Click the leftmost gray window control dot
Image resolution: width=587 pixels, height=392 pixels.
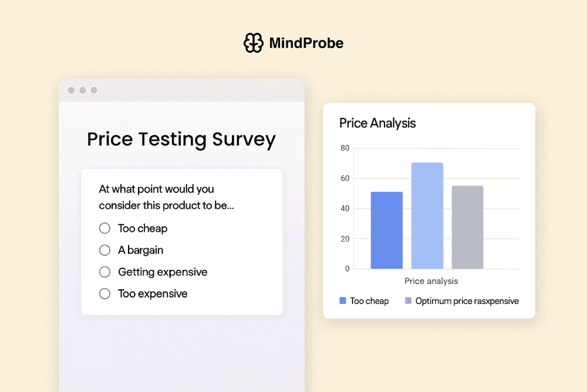(x=72, y=90)
